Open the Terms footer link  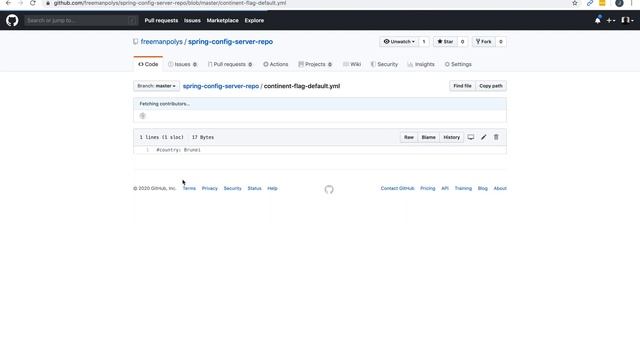click(189, 189)
